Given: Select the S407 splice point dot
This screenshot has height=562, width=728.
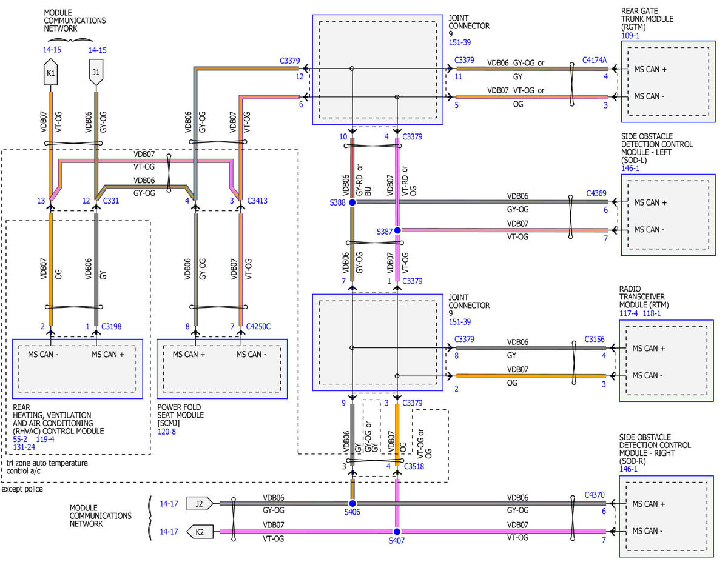Looking at the screenshot, I should click(x=397, y=532).
